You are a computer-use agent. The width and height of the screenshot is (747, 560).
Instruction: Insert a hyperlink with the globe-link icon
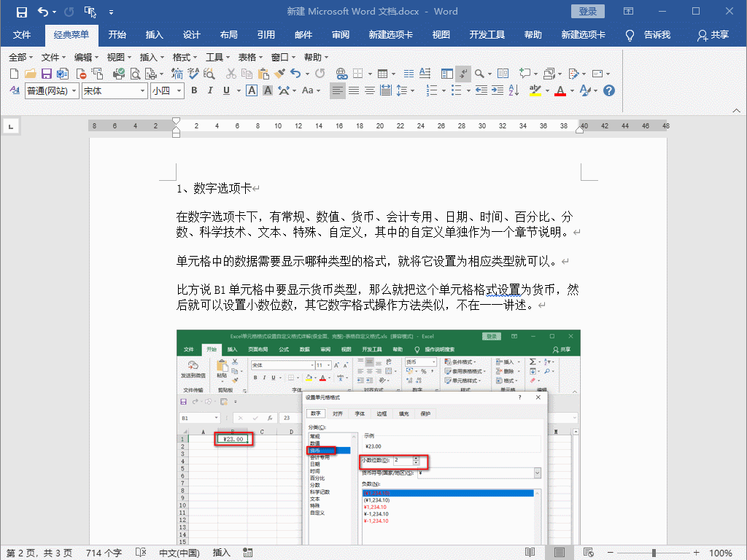click(341, 74)
